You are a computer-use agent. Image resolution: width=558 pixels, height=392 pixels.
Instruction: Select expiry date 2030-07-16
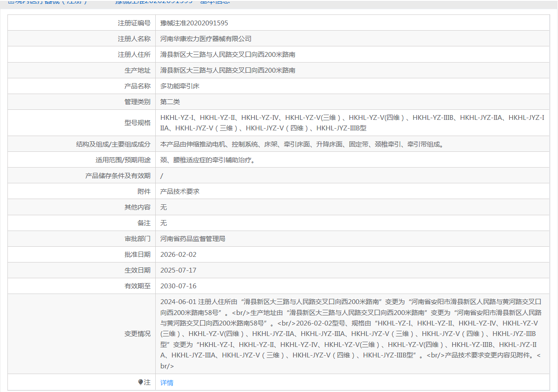tap(178, 286)
